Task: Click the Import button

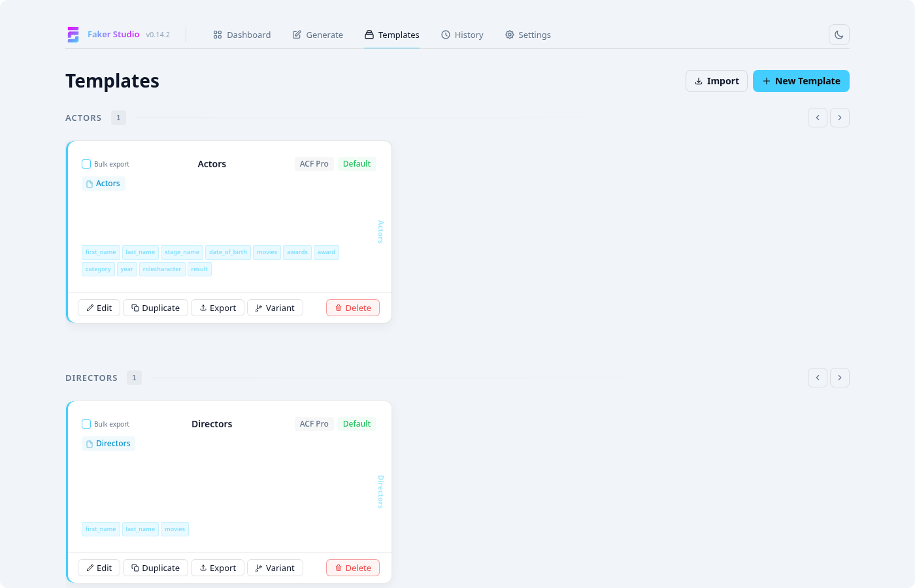Action: 716,81
